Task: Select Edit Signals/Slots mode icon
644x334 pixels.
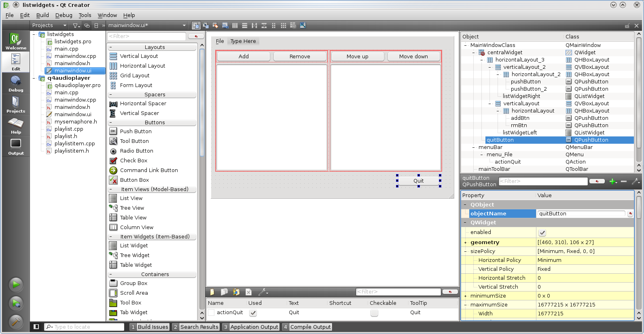Action: tap(206, 26)
